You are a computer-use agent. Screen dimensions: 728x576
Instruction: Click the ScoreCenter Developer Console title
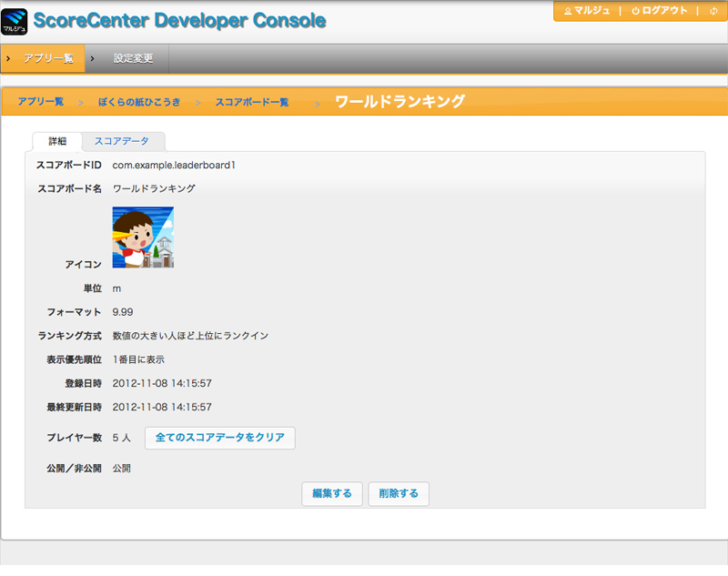click(179, 20)
